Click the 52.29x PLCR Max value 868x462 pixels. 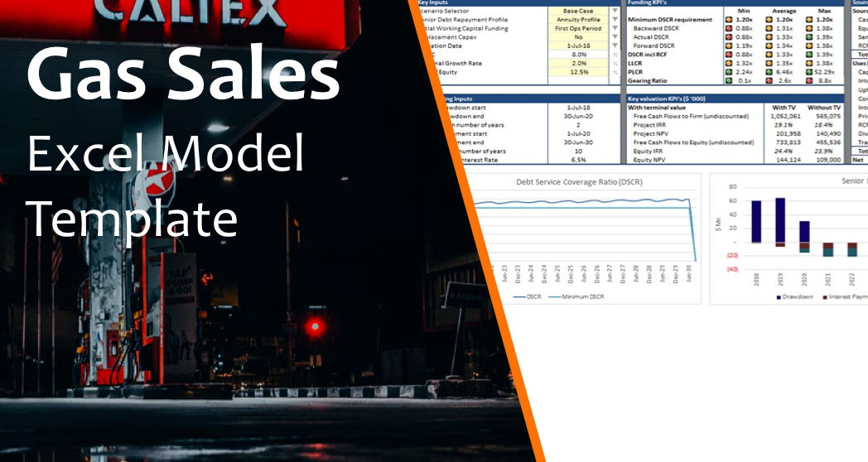[824, 72]
